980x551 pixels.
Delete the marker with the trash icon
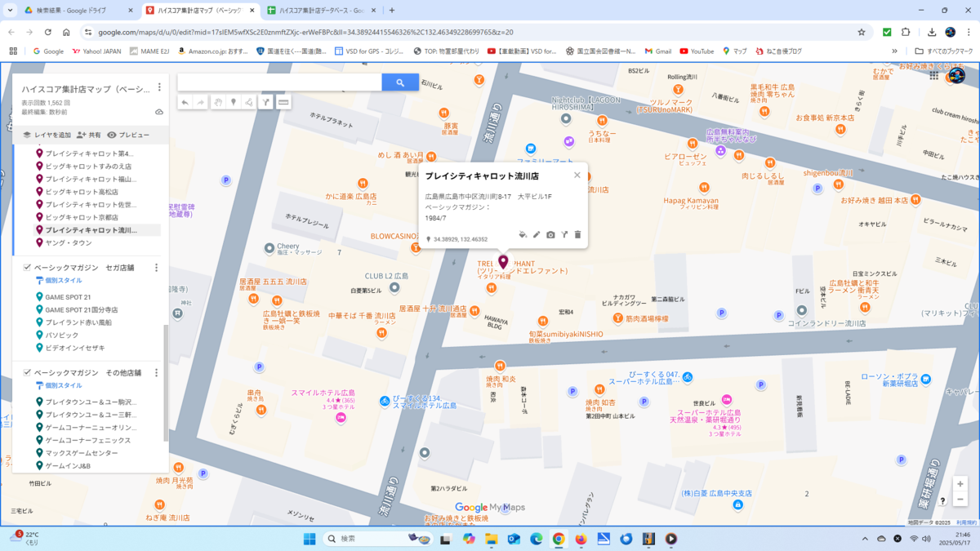pyautogui.click(x=577, y=235)
